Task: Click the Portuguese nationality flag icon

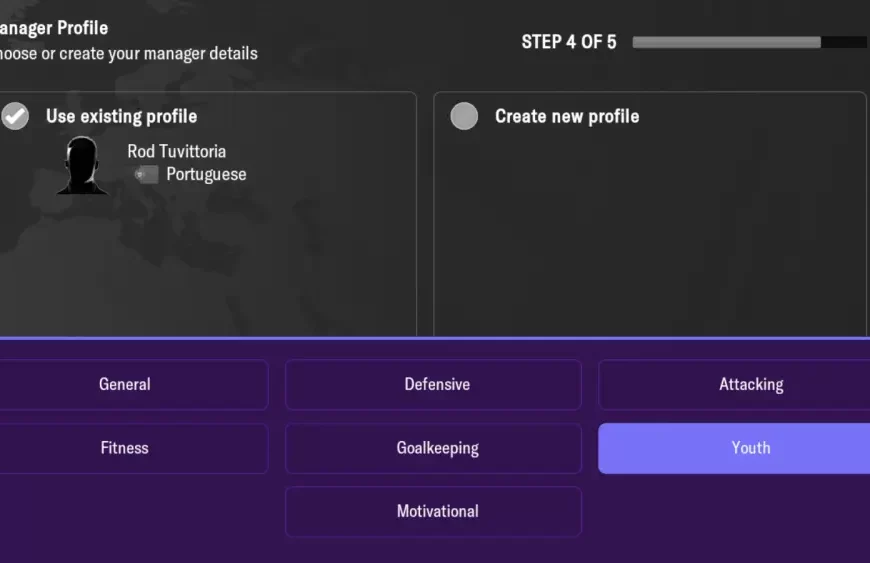Action: [x=147, y=175]
